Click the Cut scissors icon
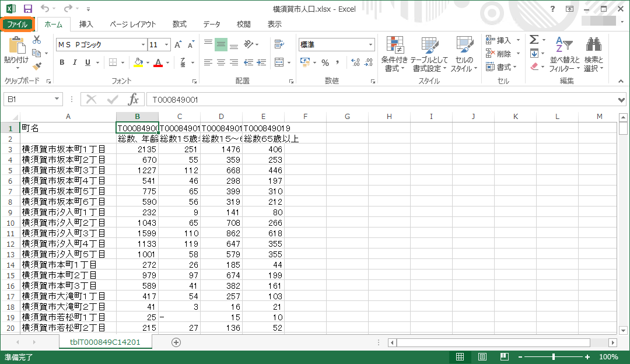 click(37, 40)
